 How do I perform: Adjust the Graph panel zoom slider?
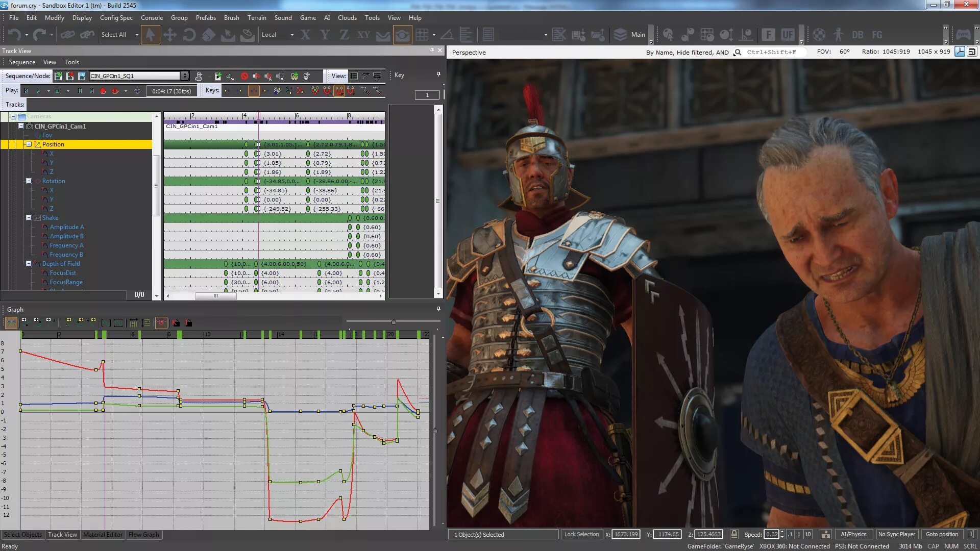tap(394, 321)
